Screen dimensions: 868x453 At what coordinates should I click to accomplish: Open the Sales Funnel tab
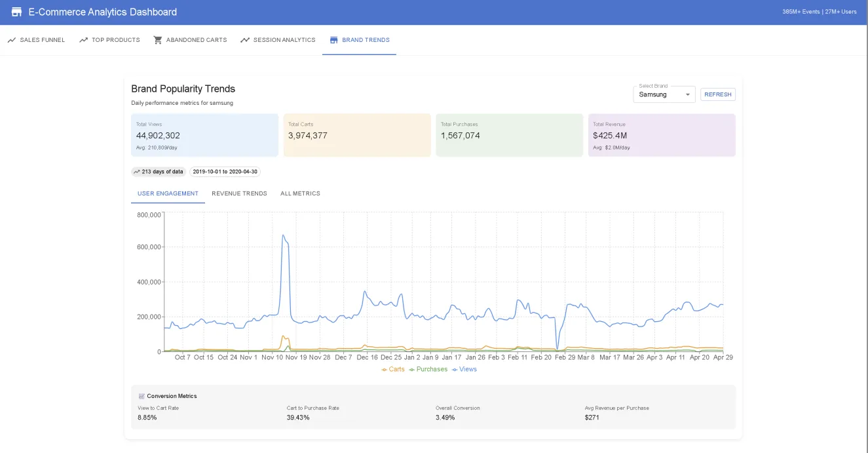[36, 40]
